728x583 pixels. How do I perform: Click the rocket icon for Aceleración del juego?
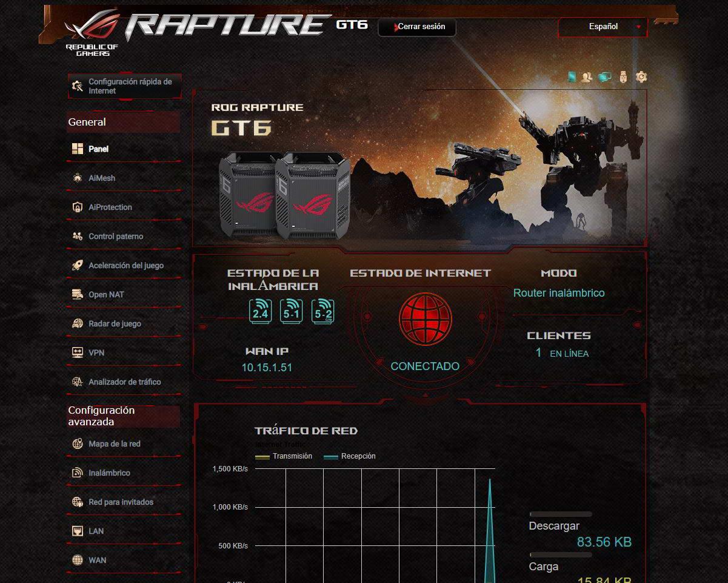pyautogui.click(x=78, y=265)
